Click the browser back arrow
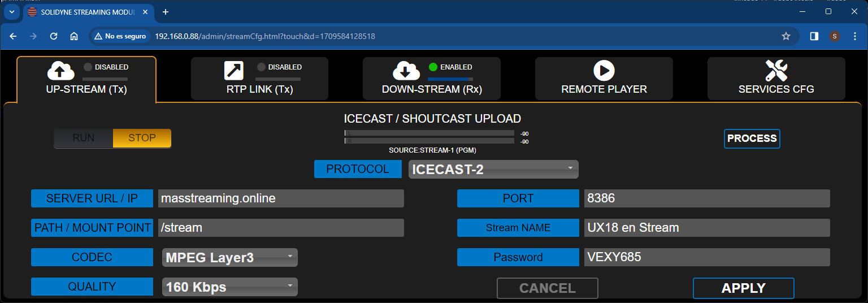Viewport: 868px width, 303px height. pyautogui.click(x=14, y=36)
